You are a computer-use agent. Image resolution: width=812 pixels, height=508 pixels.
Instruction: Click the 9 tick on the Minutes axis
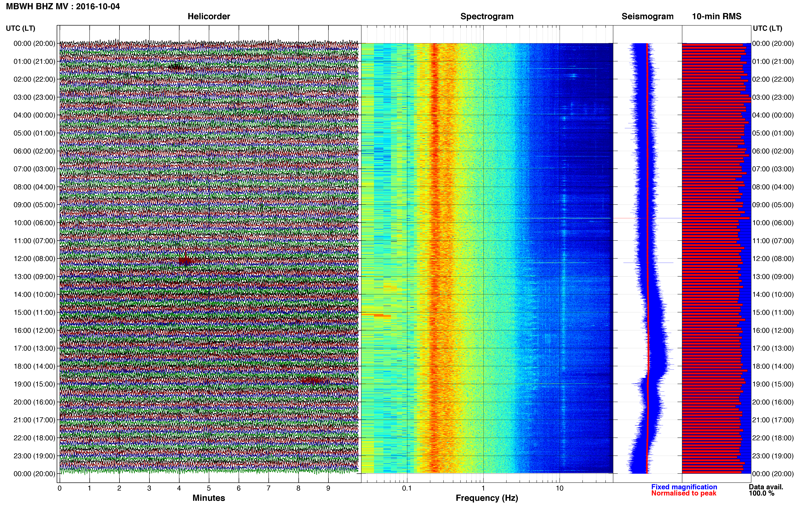click(328, 488)
